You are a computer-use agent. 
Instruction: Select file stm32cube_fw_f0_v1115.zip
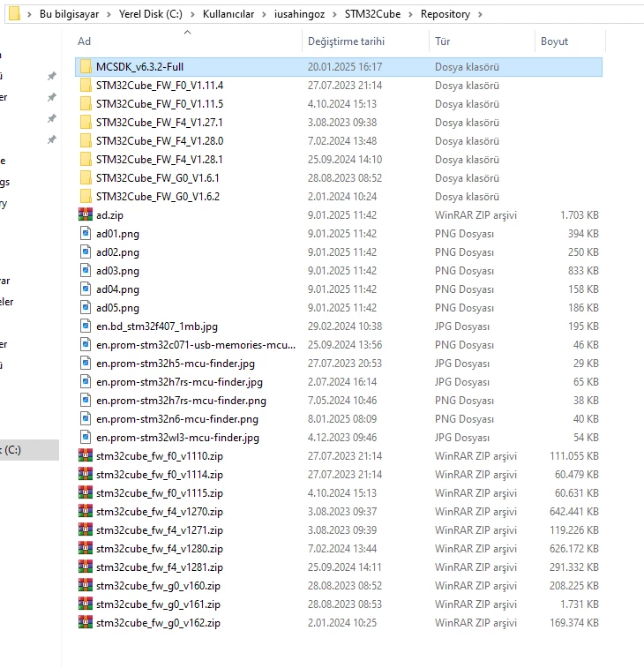pyautogui.click(x=160, y=493)
